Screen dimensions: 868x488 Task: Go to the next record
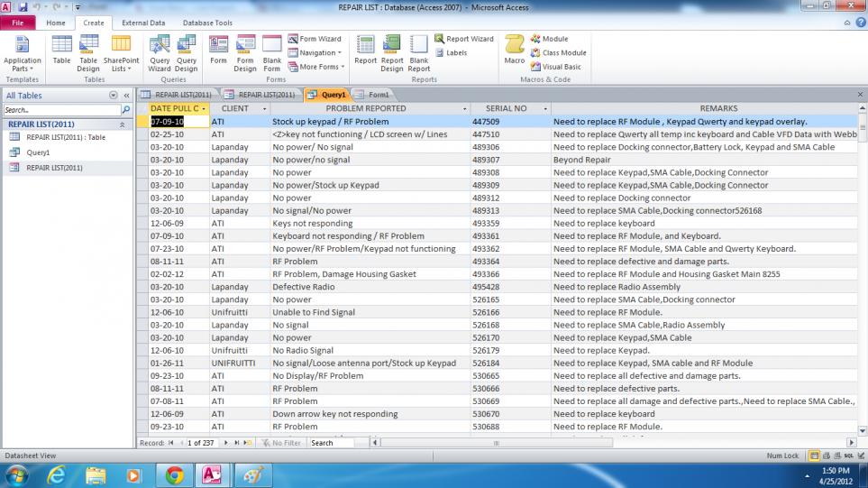(227, 443)
